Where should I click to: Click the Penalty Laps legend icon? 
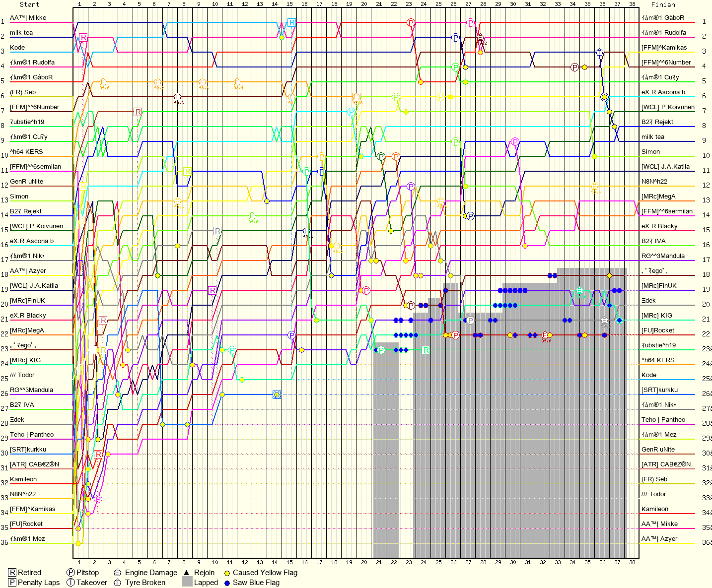pyautogui.click(x=12, y=583)
